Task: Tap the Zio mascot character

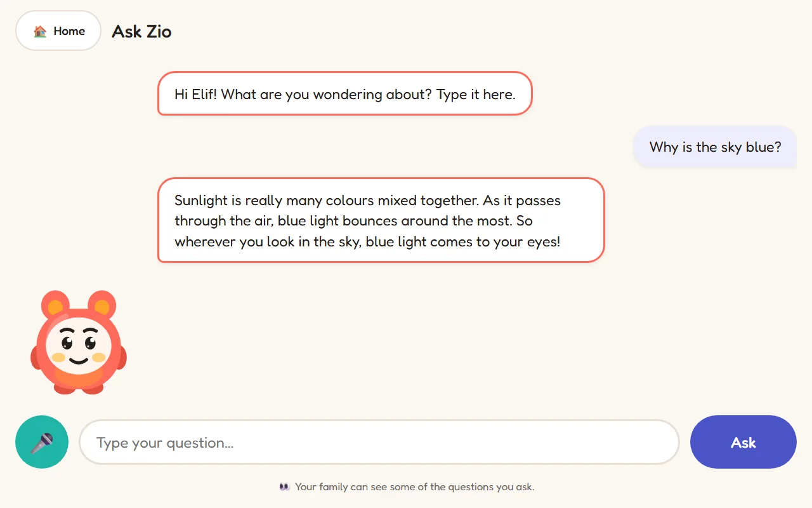Action: (x=79, y=342)
